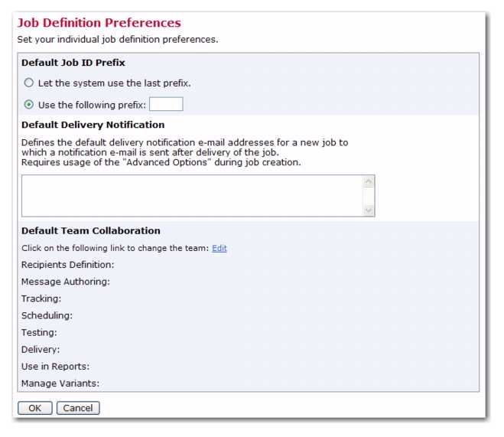Click the "Use in Reports:" row label
The width and height of the screenshot is (504, 437).
tap(55, 367)
